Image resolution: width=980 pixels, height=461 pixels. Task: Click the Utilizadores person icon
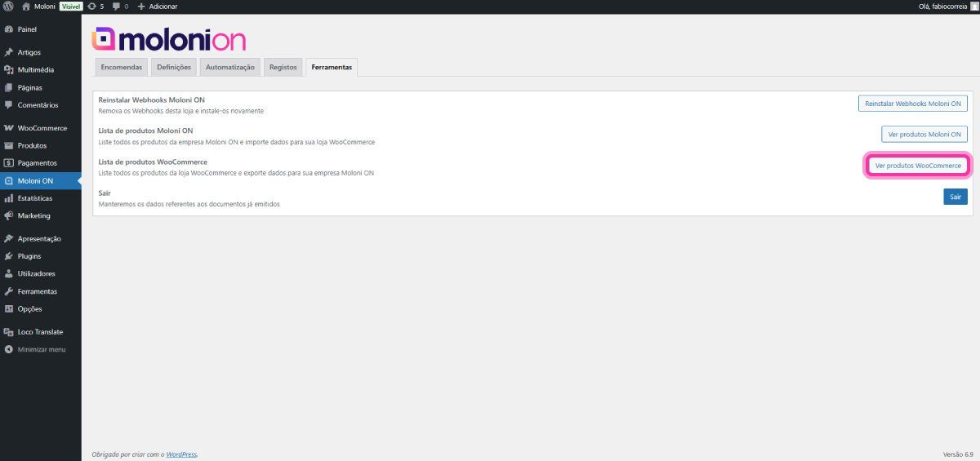(9, 274)
